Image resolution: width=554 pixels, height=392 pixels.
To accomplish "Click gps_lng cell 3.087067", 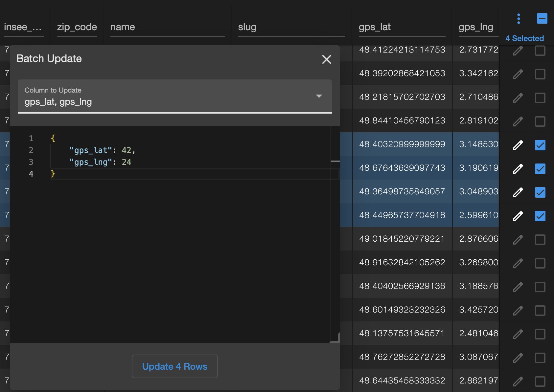I will click(478, 357).
